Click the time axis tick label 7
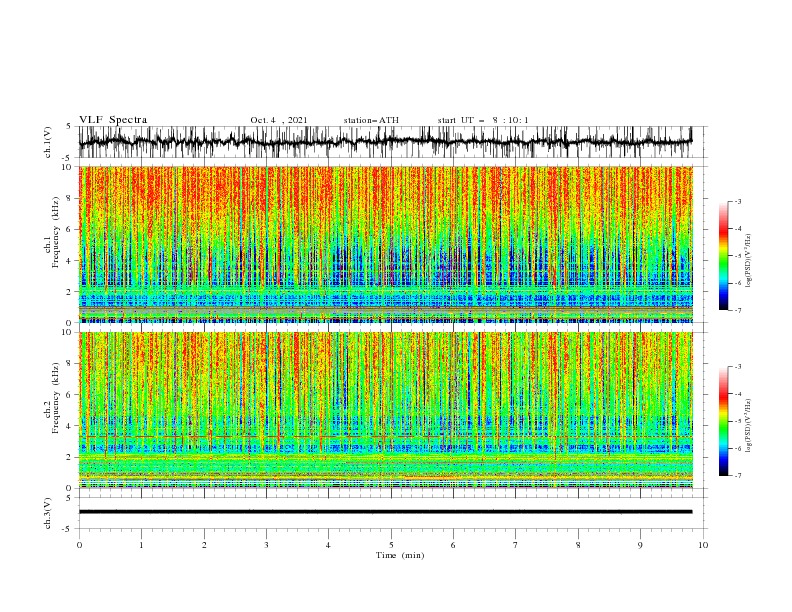 click(516, 545)
